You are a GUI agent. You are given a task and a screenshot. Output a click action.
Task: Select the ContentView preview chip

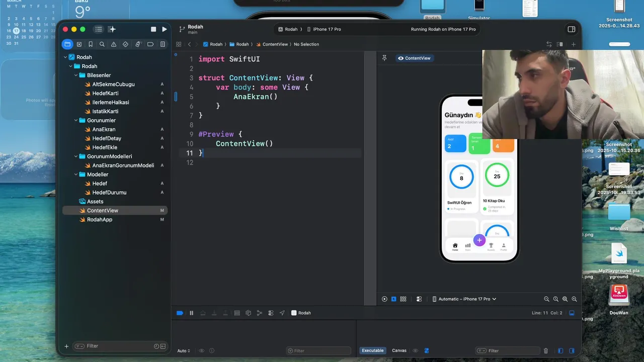tap(415, 58)
